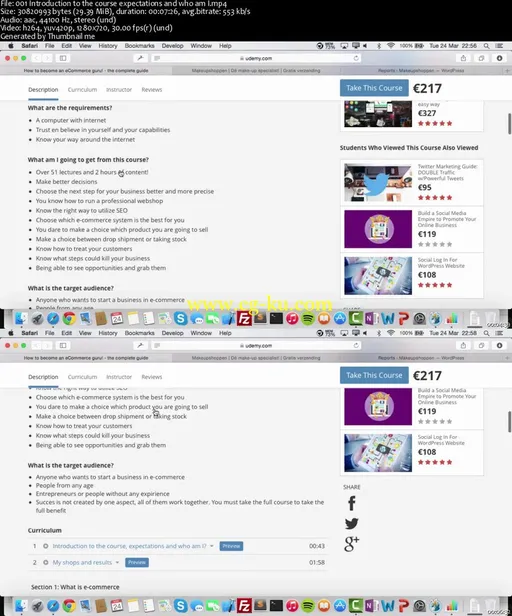Expand 'My shops and results' lecture arrow
The height and width of the screenshot is (616, 512).
click(x=117, y=563)
